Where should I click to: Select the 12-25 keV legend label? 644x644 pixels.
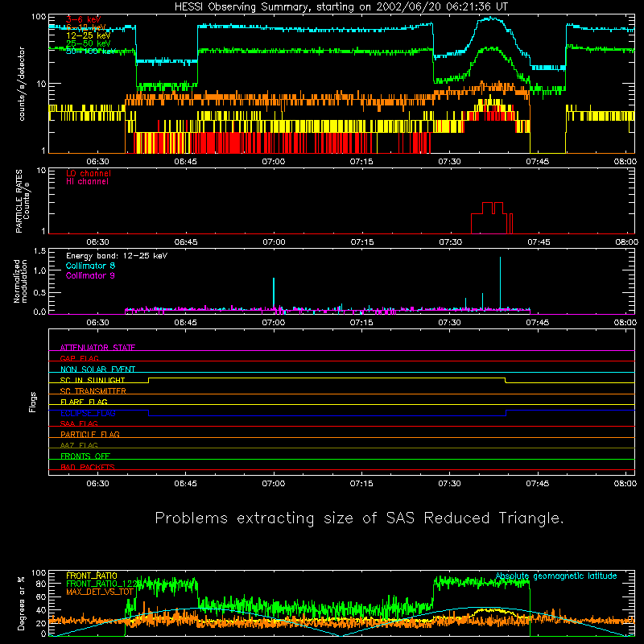pos(88,35)
